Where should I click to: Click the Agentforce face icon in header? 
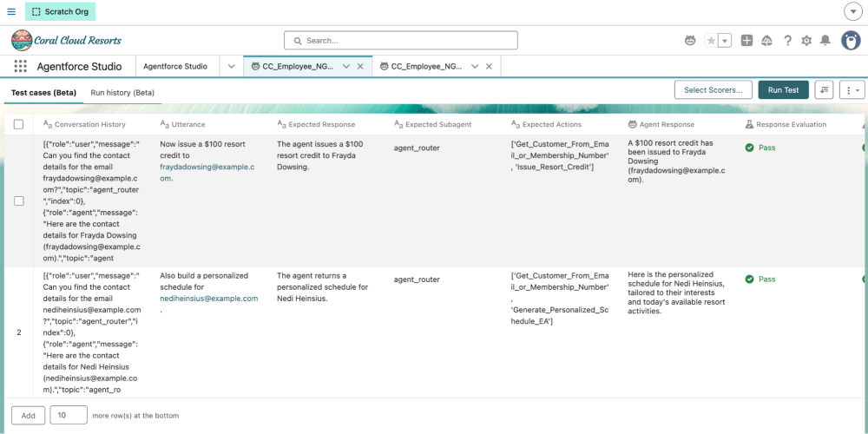pyautogui.click(x=690, y=41)
